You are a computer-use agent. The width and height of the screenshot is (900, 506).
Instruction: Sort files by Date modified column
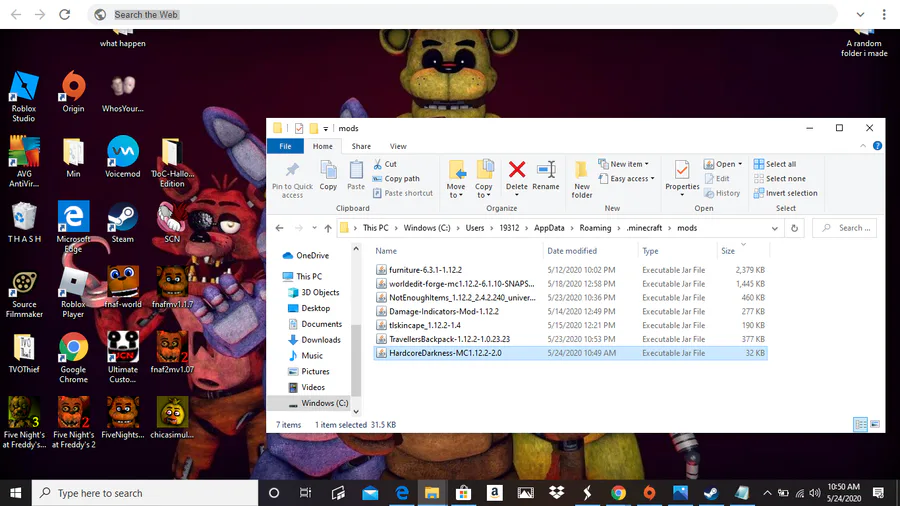[572, 251]
